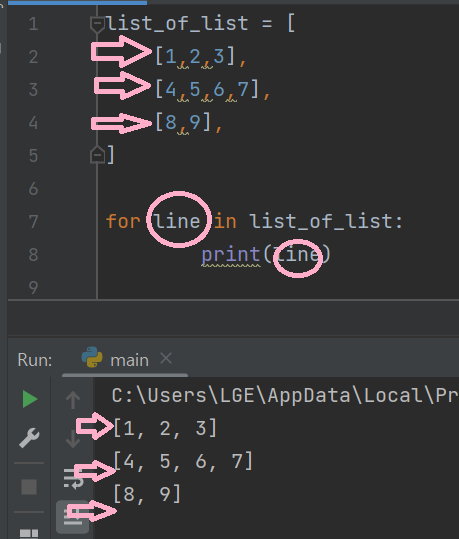Click console output [1, 2, 3]
This screenshot has height=539, width=459.
pos(165,428)
